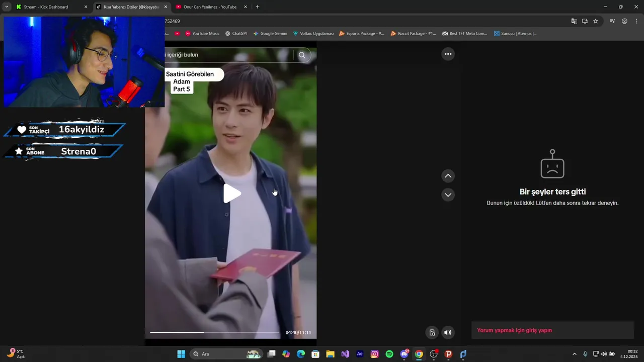
Task: Open the tab search dropdown arrow
Action: coord(7,7)
